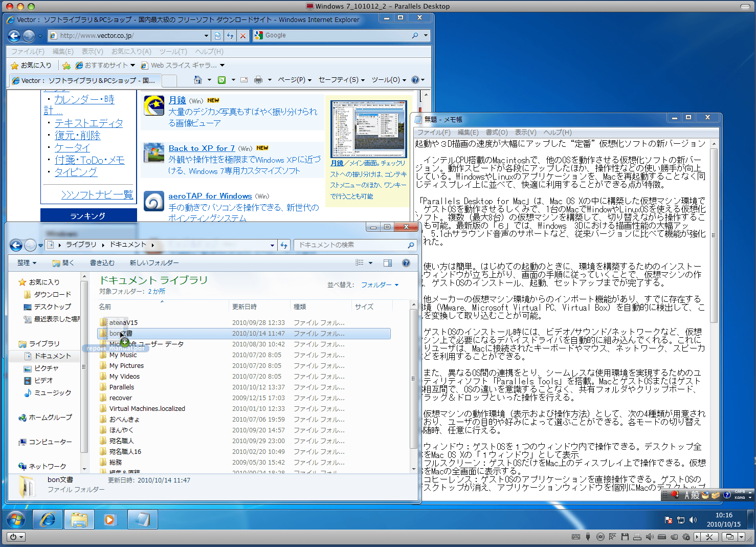756x547 pixels.
Task: Click the IE Home icon
Action: point(198,80)
